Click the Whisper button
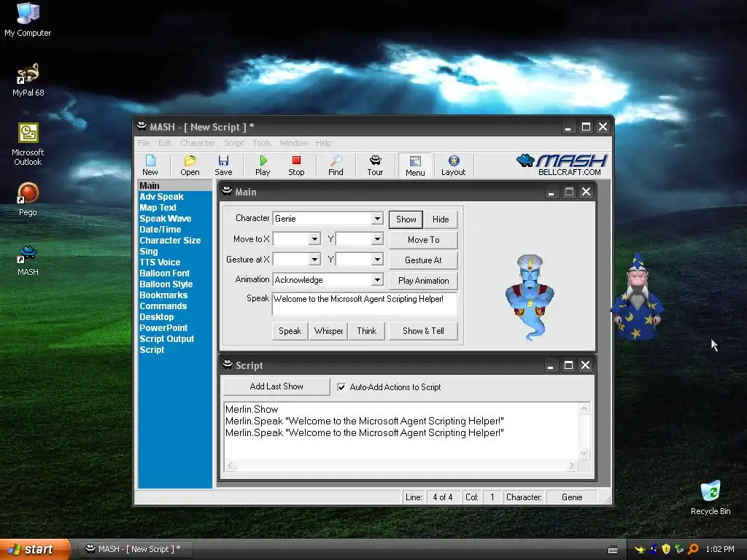This screenshot has width=747, height=560. click(x=328, y=331)
